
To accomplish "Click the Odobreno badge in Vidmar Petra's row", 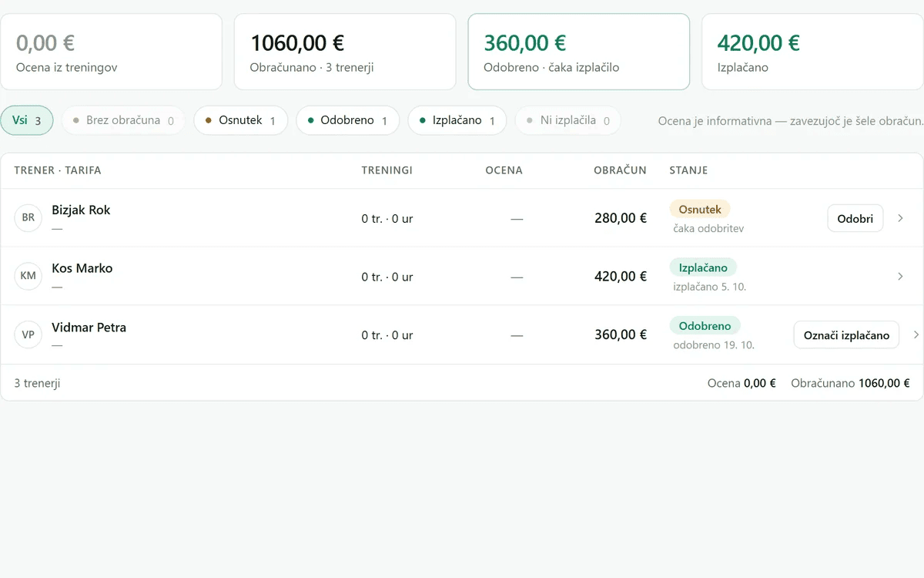I will coord(705,325).
